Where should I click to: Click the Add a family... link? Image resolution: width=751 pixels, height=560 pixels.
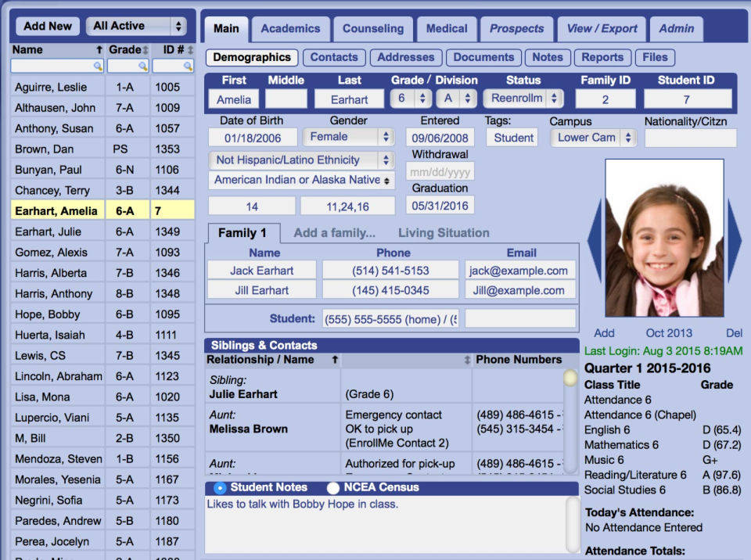(x=334, y=233)
